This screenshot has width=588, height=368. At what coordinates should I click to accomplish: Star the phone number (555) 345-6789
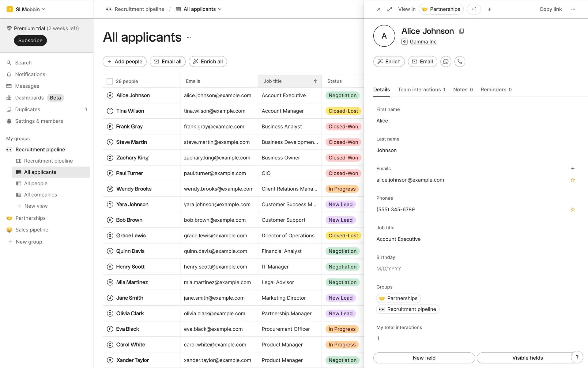pyautogui.click(x=572, y=209)
